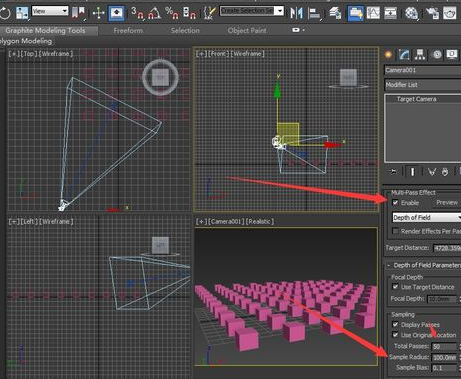Select the Select and Scale tool
Viewport: 461px width, 379px height.
coord(22,13)
